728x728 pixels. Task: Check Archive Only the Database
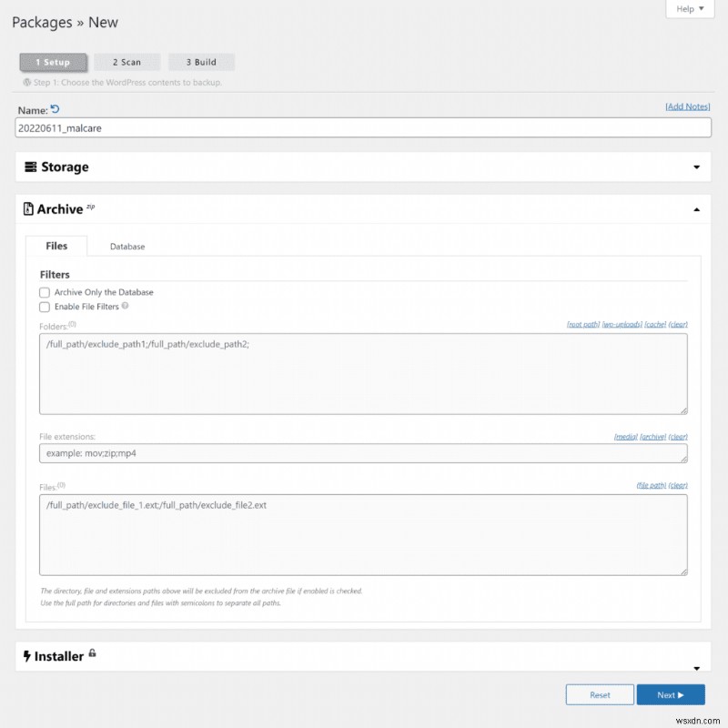[45, 292]
